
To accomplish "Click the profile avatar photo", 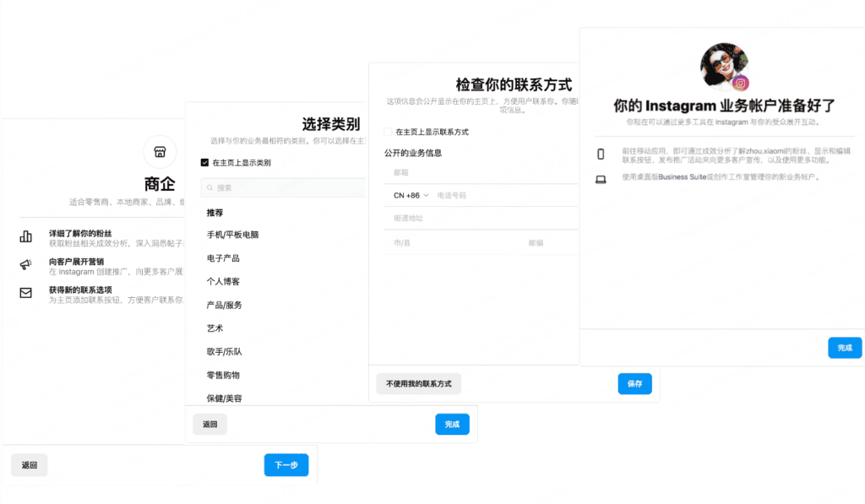I will click(724, 66).
